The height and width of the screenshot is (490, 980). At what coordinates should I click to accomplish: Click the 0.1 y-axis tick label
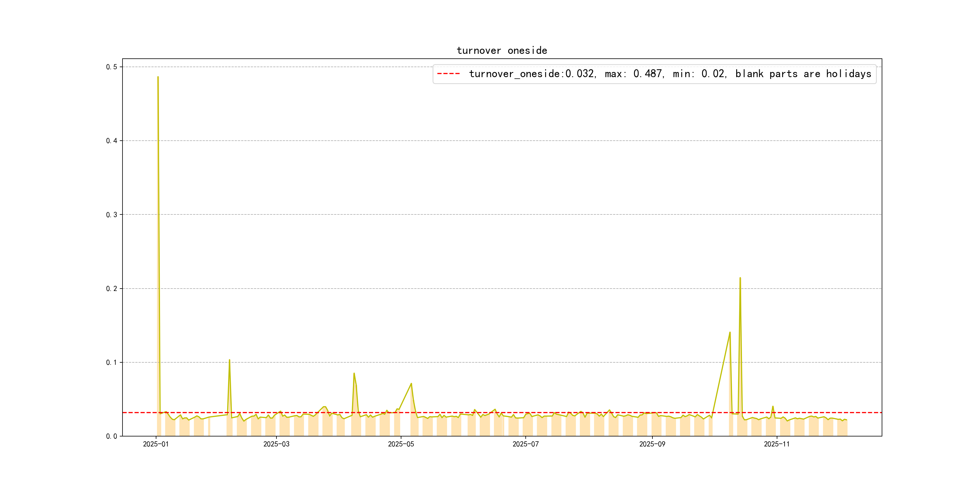click(x=112, y=362)
